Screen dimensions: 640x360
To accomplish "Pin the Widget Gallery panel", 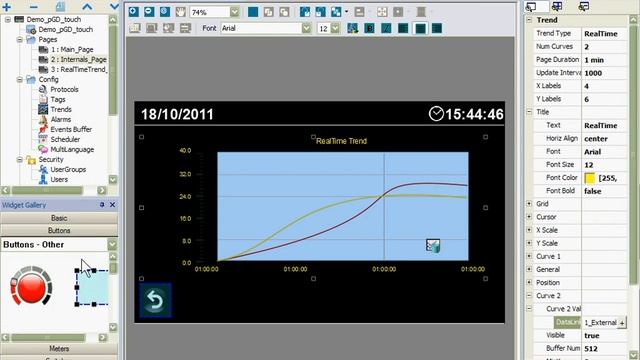I will pos(102,205).
